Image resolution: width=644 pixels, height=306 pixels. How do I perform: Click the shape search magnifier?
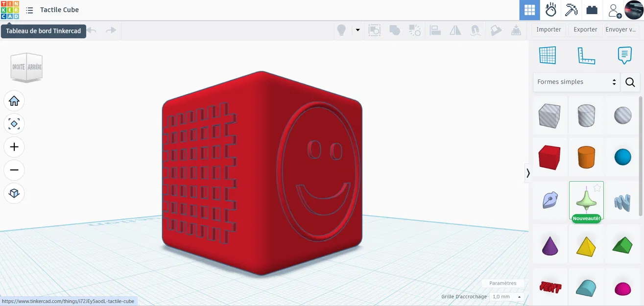coord(630,82)
